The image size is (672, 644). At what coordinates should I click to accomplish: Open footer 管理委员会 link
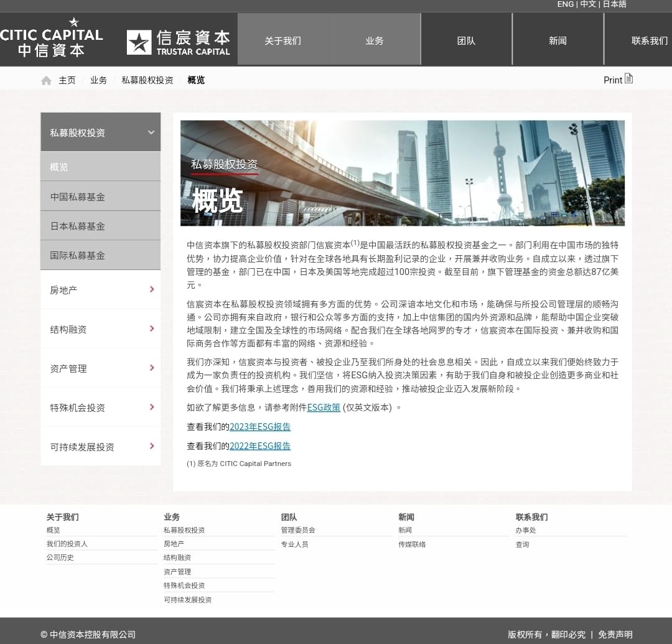(298, 530)
